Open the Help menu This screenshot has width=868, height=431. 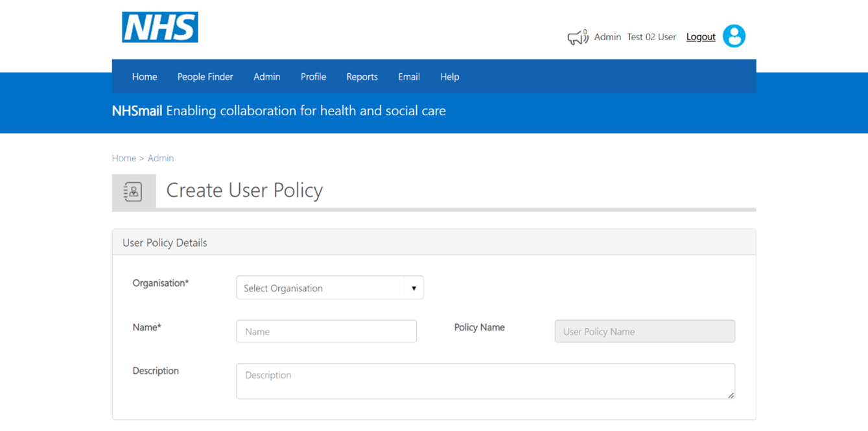coord(449,76)
